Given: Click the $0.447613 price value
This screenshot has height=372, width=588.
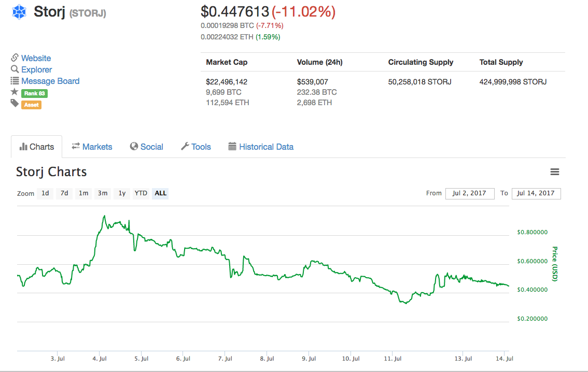Looking at the screenshot, I should point(235,11).
